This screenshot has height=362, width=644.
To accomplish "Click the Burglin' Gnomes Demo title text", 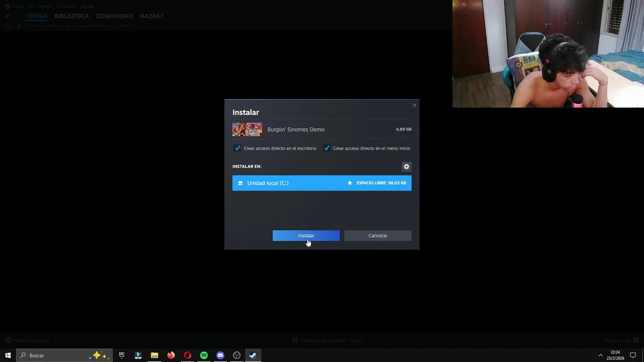I will click(296, 129).
